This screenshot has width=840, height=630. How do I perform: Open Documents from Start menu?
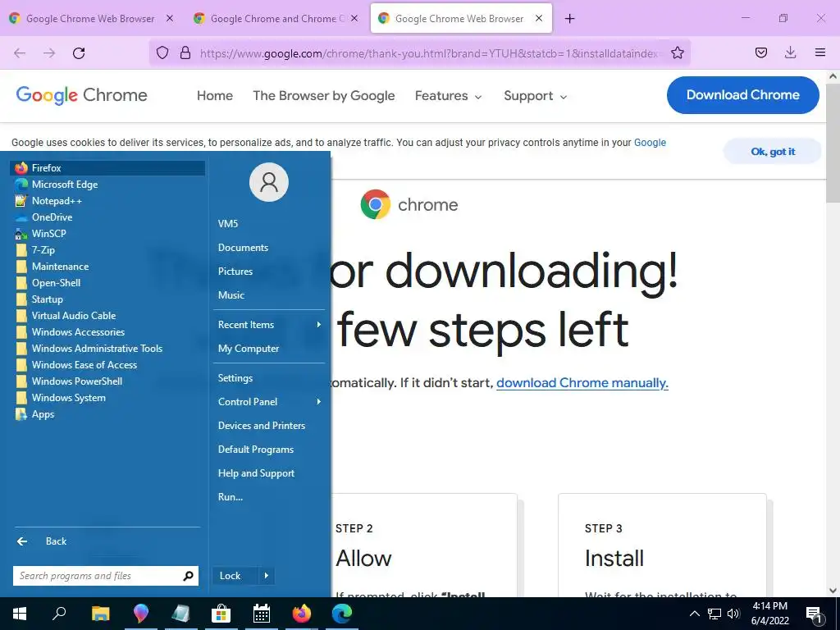(x=269, y=248)
